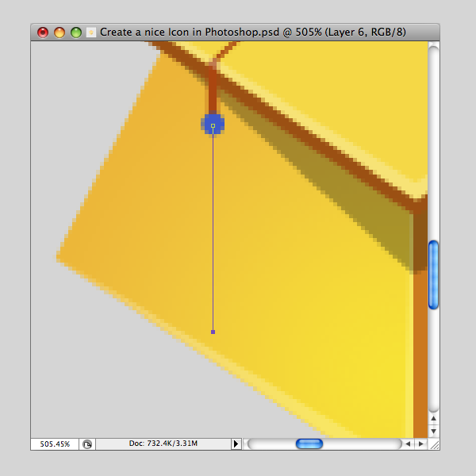This screenshot has height=476, width=476.
Task: Click the status bar preview icon
Action: tap(87, 444)
